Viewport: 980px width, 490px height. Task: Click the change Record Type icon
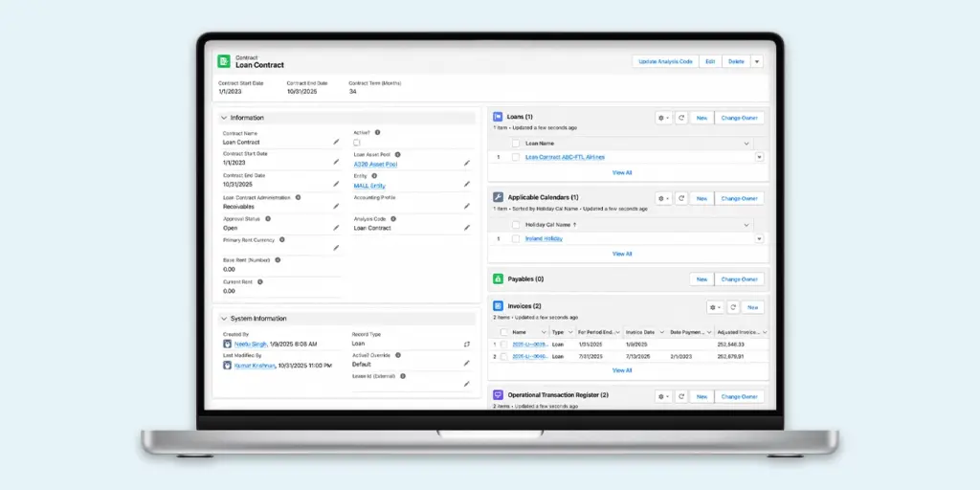(x=466, y=344)
